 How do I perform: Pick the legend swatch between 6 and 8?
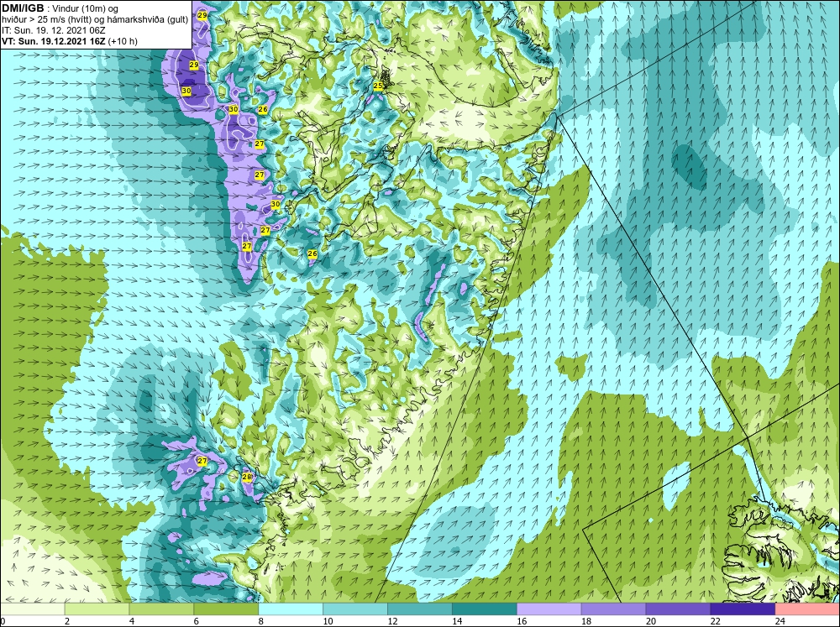pyautogui.click(x=226, y=609)
